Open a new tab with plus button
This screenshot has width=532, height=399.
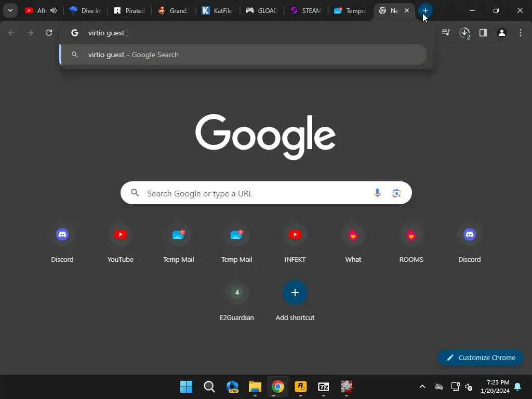point(425,10)
